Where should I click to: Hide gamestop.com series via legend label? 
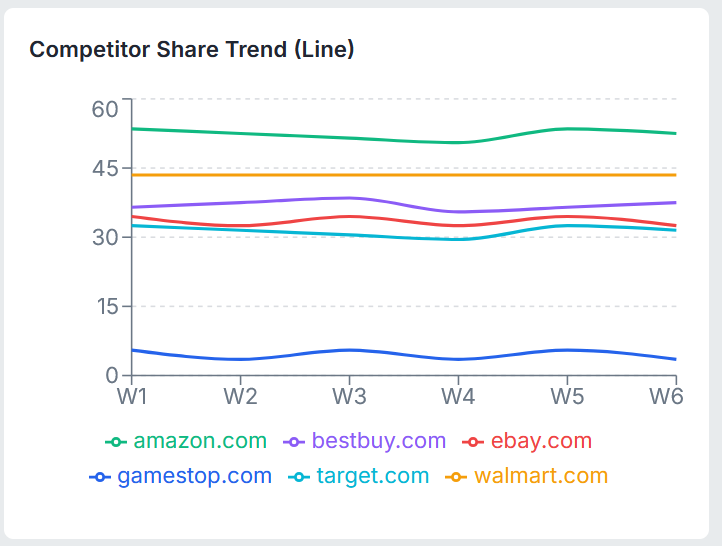pyautogui.click(x=194, y=476)
